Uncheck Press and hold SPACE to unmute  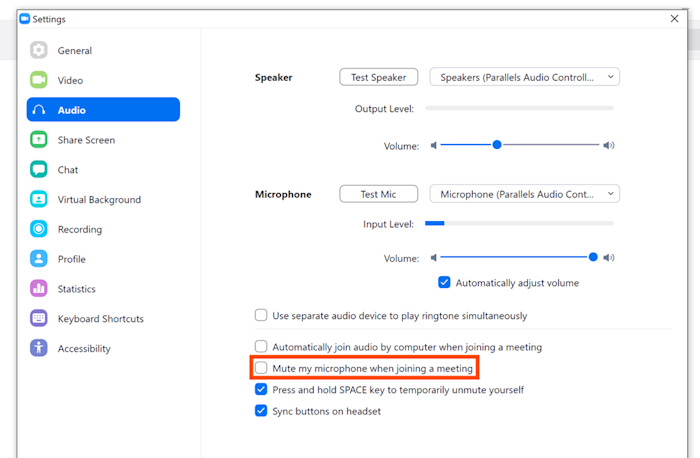click(261, 389)
